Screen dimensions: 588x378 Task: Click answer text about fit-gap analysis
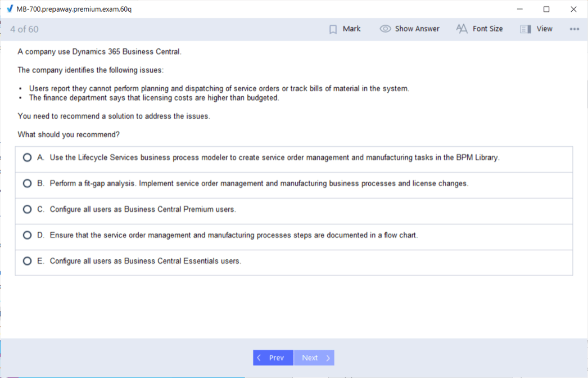tap(259, 183)
